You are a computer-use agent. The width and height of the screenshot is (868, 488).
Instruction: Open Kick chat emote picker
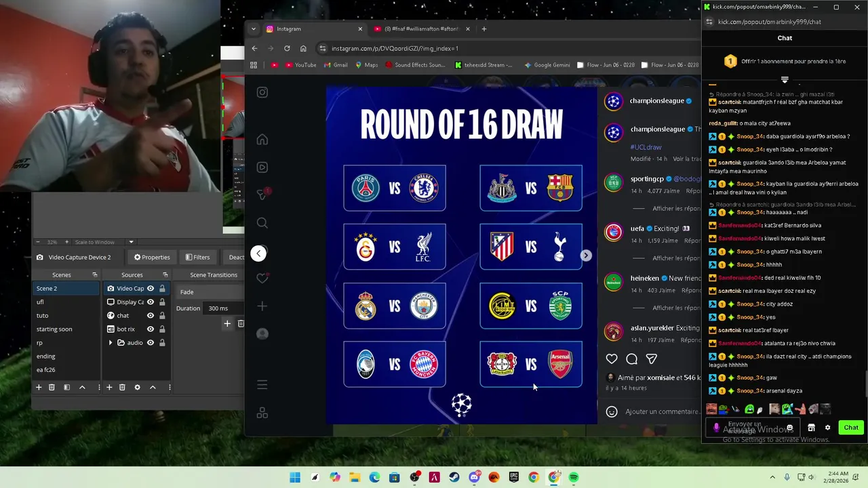pyautogui.click(x=789, y=428)
